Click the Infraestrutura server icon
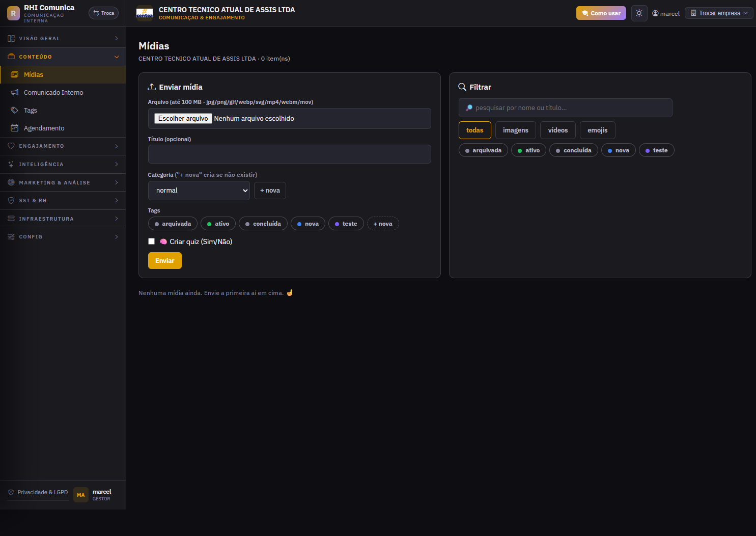The width and height of the screenshot is (756, 536). point(11,219)
